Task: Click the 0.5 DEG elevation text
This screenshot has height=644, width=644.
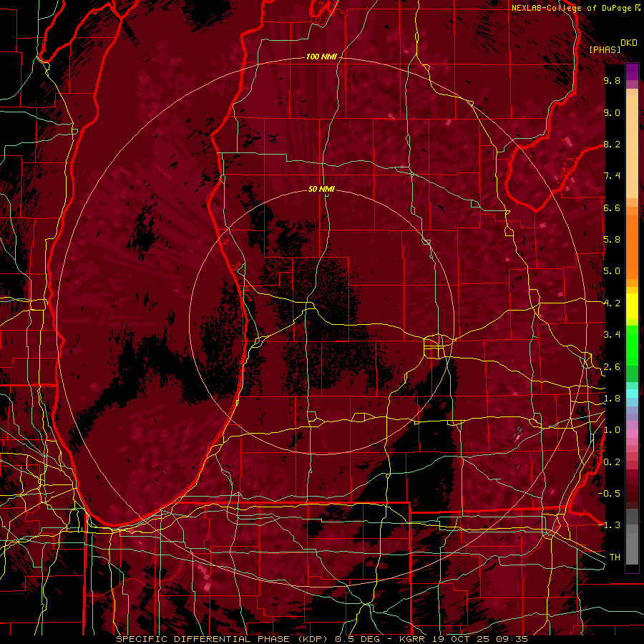Action: 356,639
